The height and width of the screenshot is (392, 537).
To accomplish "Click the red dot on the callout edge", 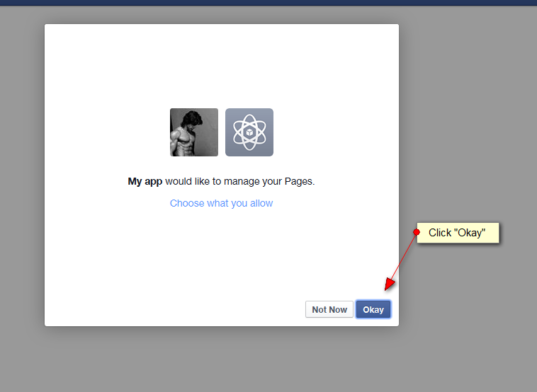I will pyautogui.click(x=417, y=231).
